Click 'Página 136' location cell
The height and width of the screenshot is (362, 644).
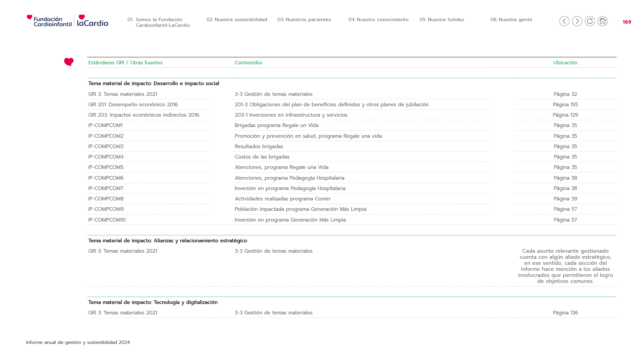point(565,313)
